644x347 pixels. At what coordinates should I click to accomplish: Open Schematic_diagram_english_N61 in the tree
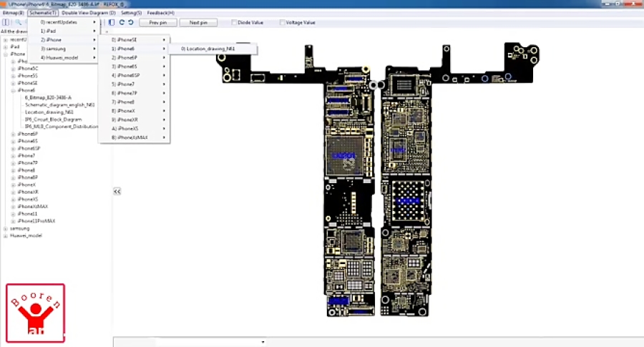coord(59,104)
